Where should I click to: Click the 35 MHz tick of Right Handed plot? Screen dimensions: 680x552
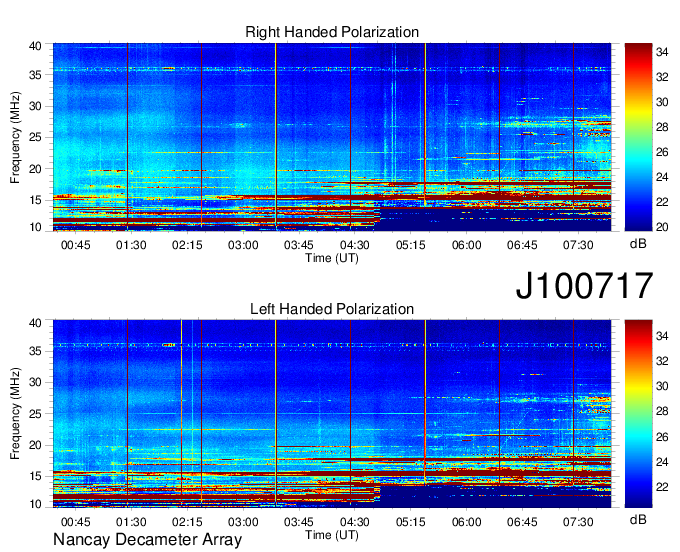pos(35,75)
